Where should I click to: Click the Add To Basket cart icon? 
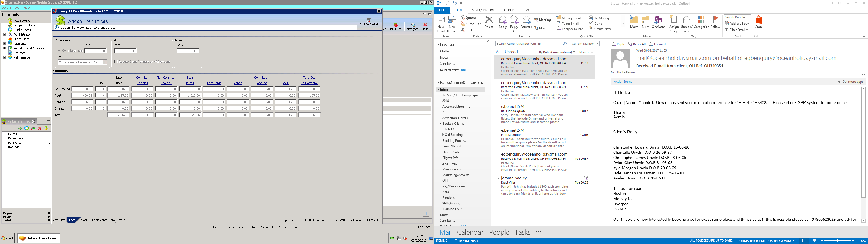(x=369, y=20)
